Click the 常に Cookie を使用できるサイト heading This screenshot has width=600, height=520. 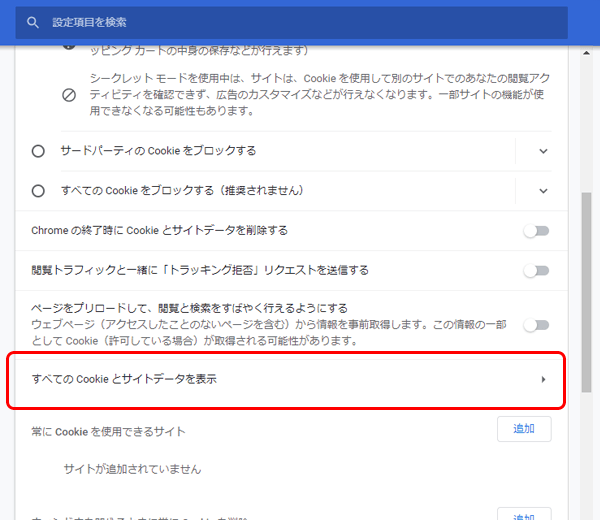click(109, 432)
